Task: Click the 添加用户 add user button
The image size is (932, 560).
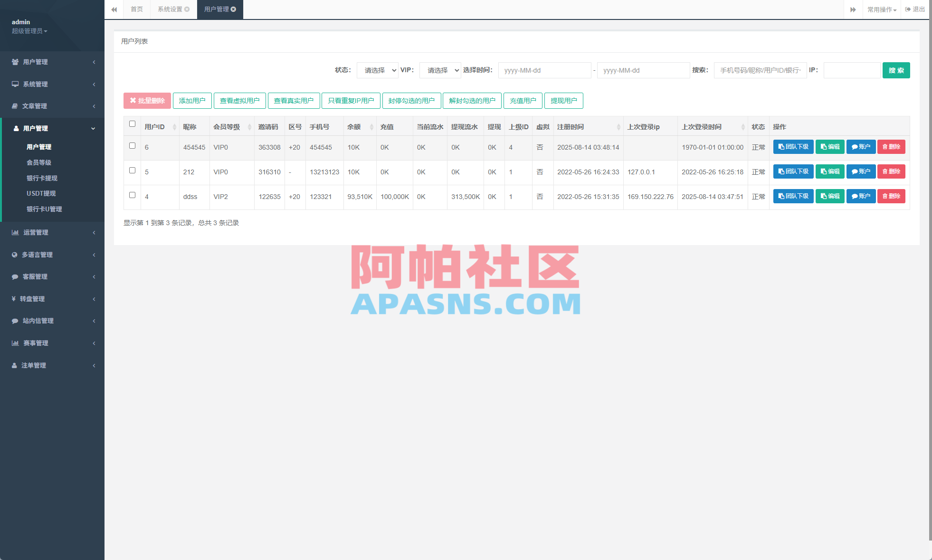Action: [x=192, y=100]
